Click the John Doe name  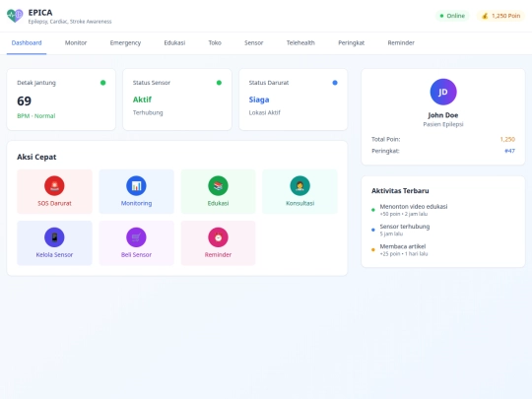click(x=443, y=115)
